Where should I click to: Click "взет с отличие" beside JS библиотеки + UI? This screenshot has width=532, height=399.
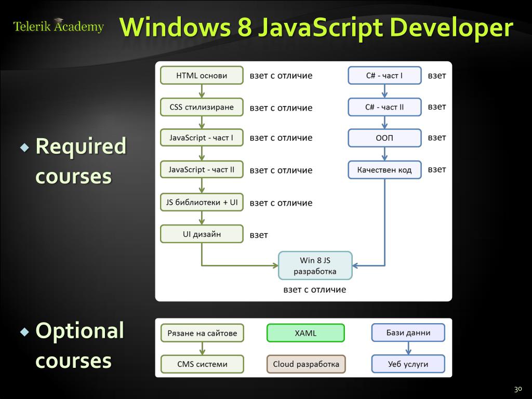[281, 203]
